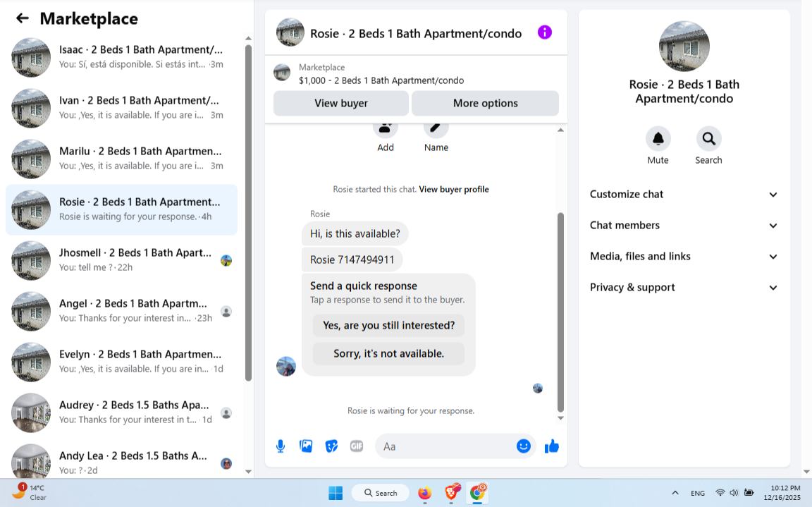Image resolution: width=812 pixels, height=507 pixels.
Task: Click the conversation list scrollbar
Action: [248, 212]
